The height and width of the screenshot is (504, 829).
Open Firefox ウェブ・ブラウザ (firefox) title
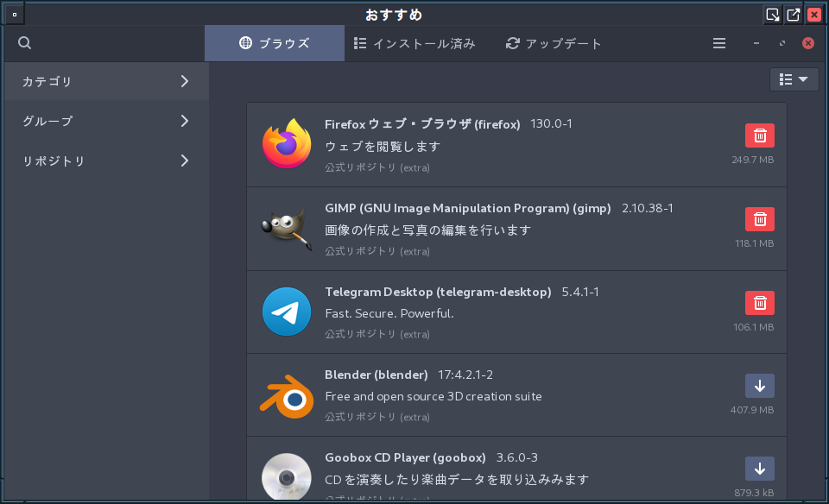click(422, 124)
